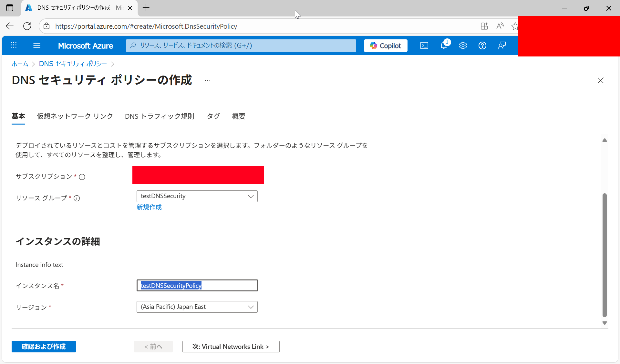Click 確認および作成 button
Image resolution: width=620 pixels, height=364 pixels.
coord(44,347)
